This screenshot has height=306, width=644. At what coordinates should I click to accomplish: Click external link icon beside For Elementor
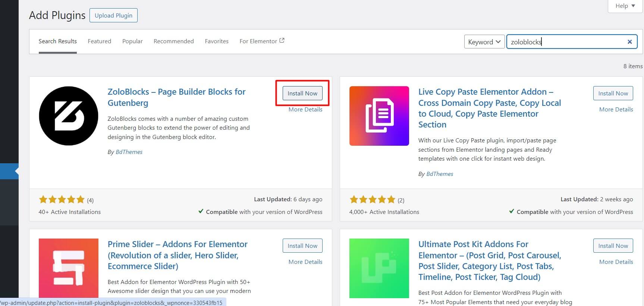click(x=282, y=41)
